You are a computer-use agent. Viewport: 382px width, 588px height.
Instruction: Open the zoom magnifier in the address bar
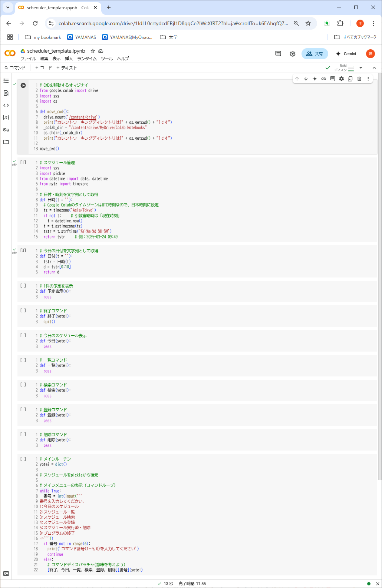click(296, 23)
